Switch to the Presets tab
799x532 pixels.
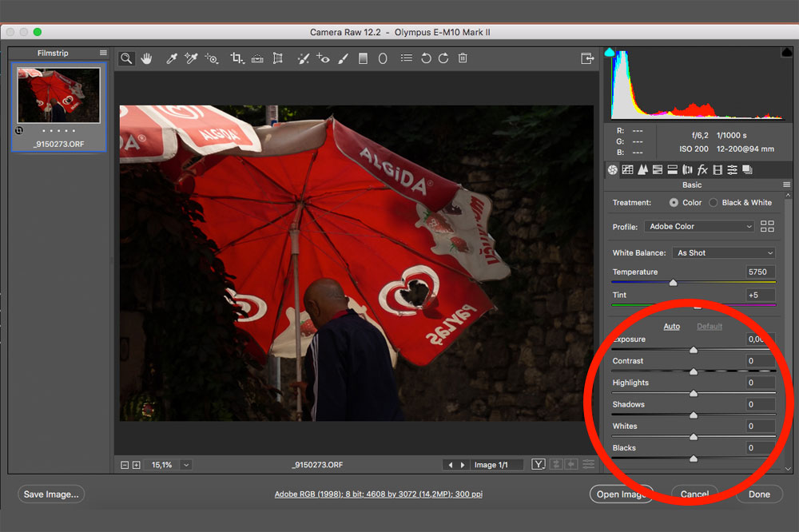732,169
